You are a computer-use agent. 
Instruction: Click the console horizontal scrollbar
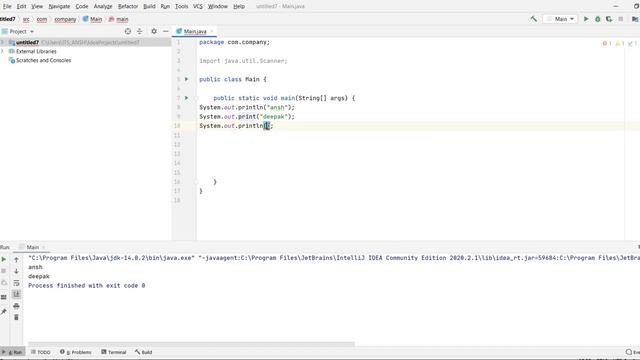coord(191,344)
